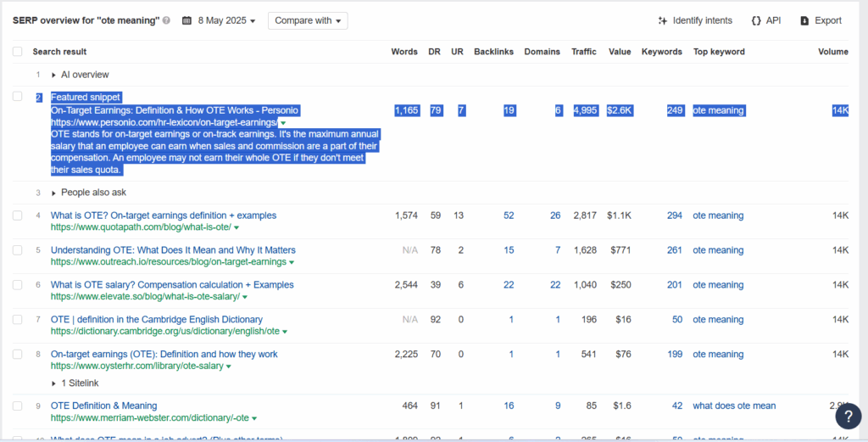Open the dropdown arrow after the outreach.io URL
This screenshot has width=868, height=442.
(x=292, y=262)
